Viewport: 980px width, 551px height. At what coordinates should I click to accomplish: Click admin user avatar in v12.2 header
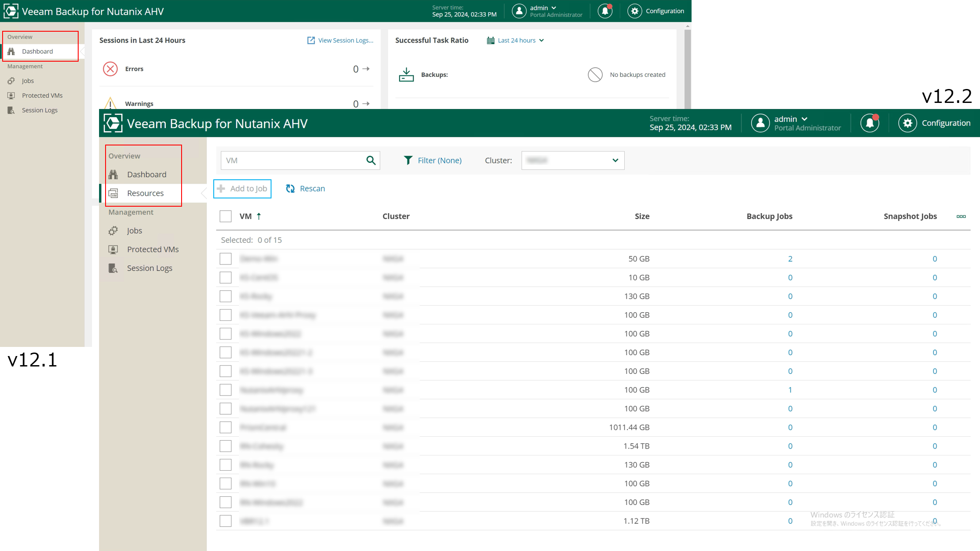(x=760, y=123)
